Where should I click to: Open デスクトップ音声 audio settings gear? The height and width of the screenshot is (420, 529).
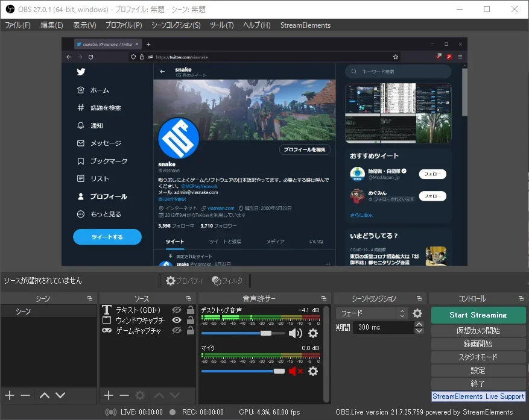tap(313, 333)
